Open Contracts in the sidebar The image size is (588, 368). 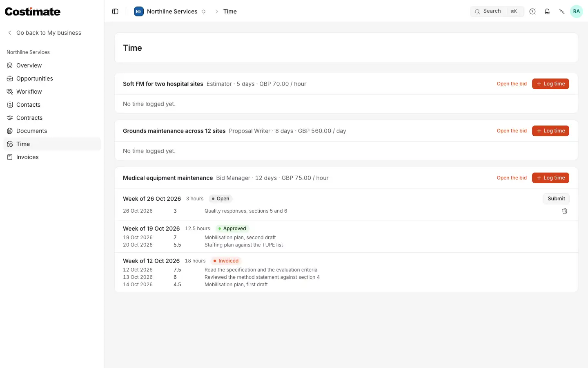coord(52,118)
